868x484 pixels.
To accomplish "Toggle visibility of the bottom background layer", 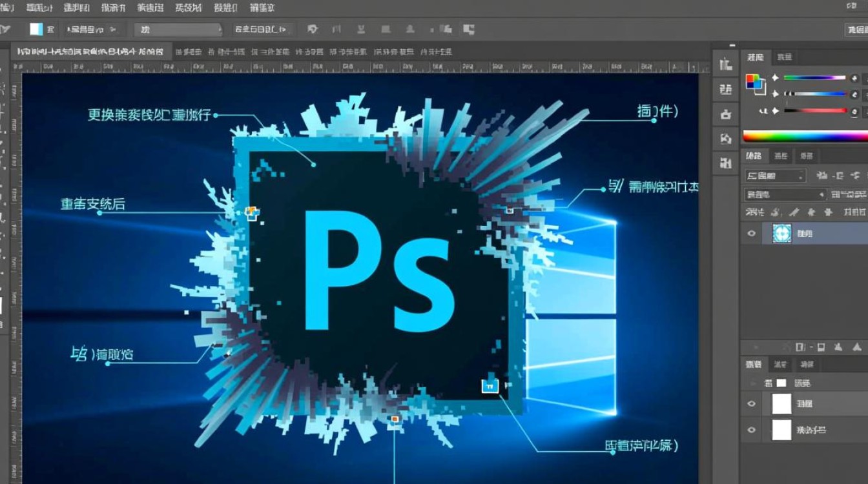I will pyautogui.click(x=751, y=429).
